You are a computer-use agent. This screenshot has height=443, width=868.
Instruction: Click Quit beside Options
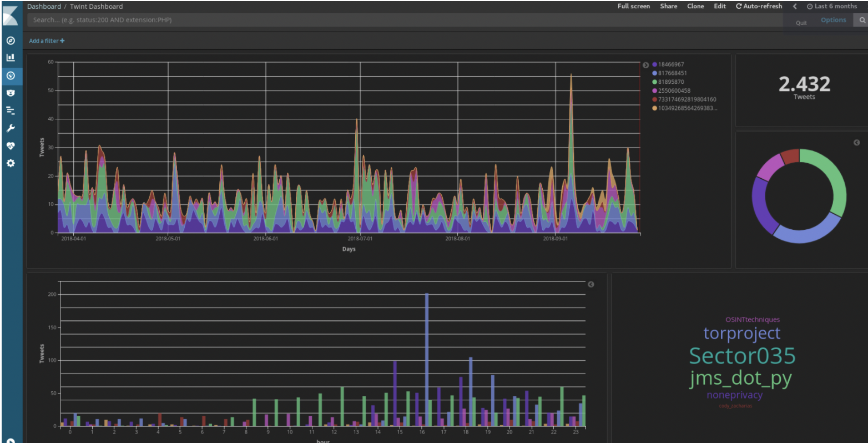801,23
